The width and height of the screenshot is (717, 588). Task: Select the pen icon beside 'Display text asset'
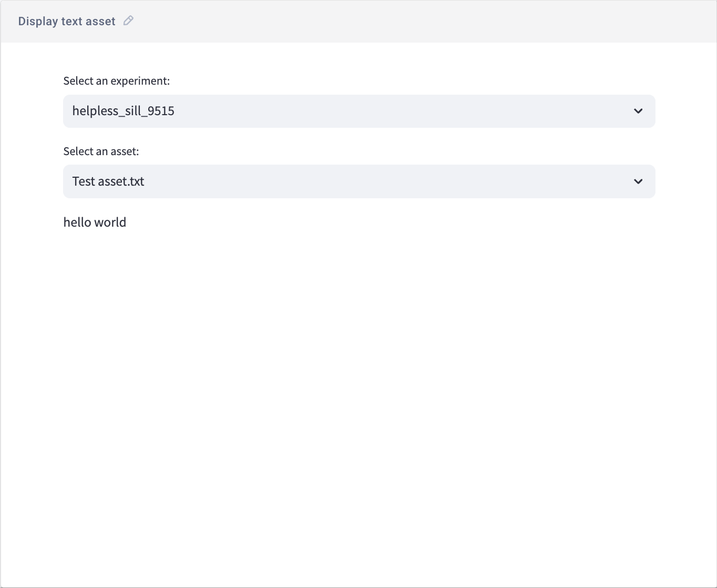128,21
